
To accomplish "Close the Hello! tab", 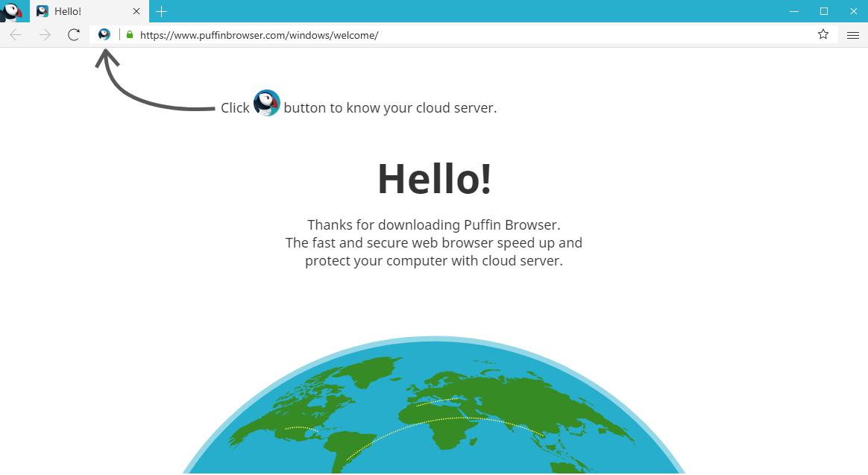I will [136, 11].
